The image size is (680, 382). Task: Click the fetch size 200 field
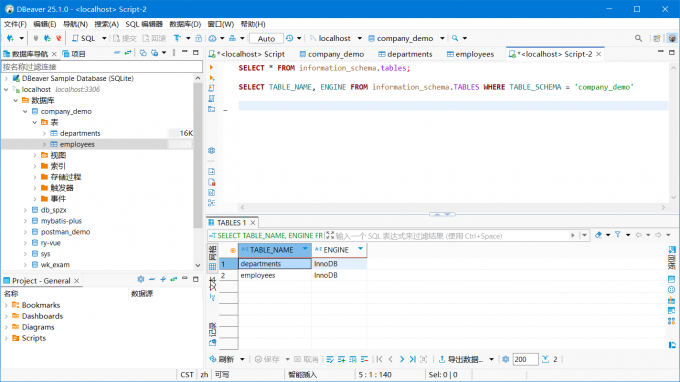(525, 359)
